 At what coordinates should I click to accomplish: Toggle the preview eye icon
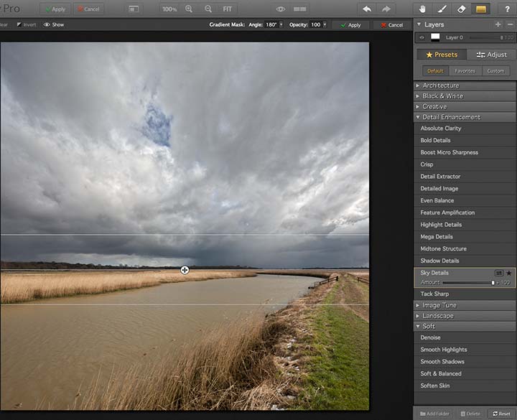pos(281,9)
